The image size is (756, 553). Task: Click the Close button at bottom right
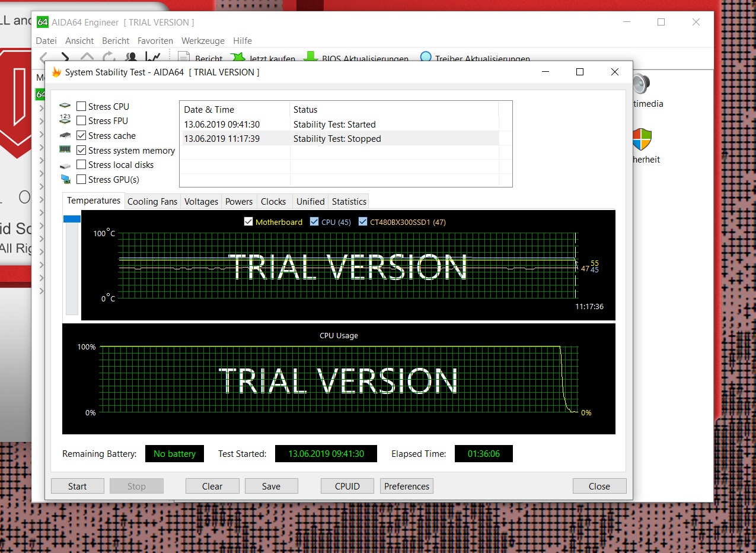pos(599,486)
